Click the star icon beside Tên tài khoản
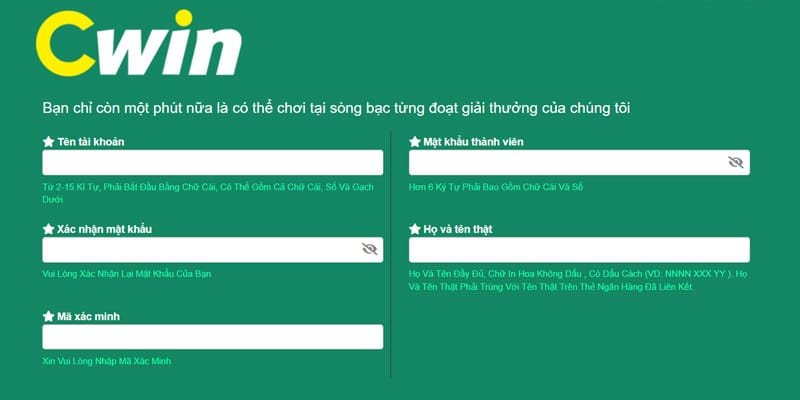This screenshot has width=800, height=400. tap(48, 142)
